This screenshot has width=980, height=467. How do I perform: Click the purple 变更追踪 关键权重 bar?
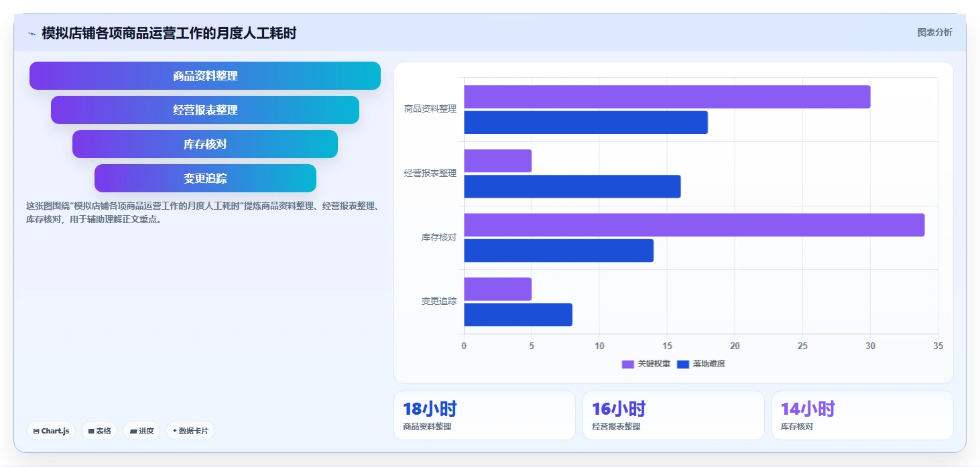tap(497, 289)
